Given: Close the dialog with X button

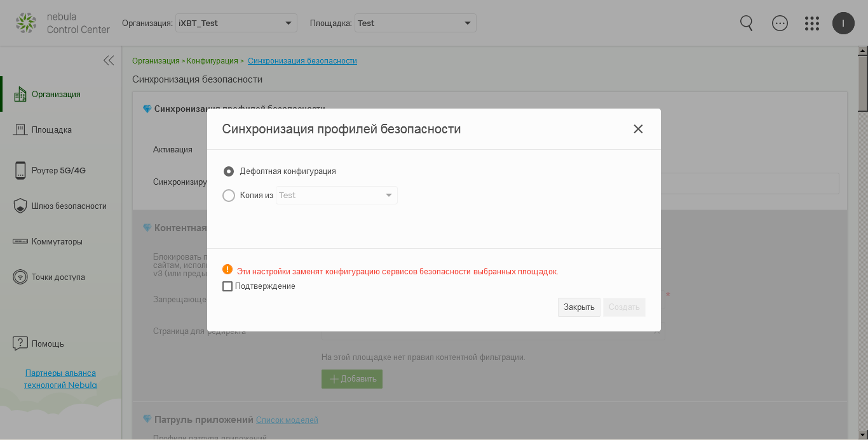Looking at the screenshot, I should 638,129.
